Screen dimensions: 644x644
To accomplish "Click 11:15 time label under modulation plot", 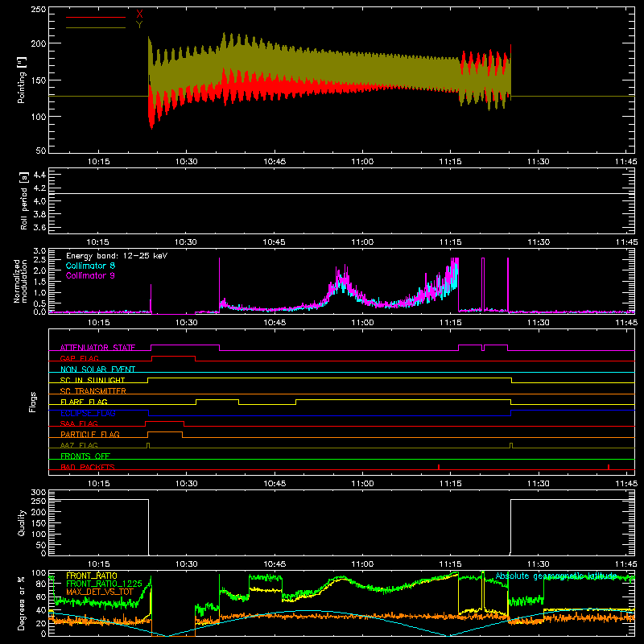I will coord(451,323).
